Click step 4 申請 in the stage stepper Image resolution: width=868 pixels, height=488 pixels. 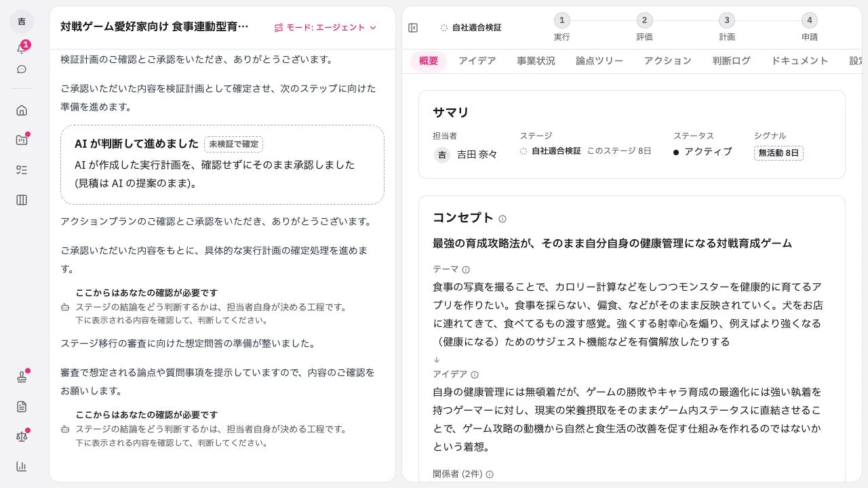pos(809,28)
